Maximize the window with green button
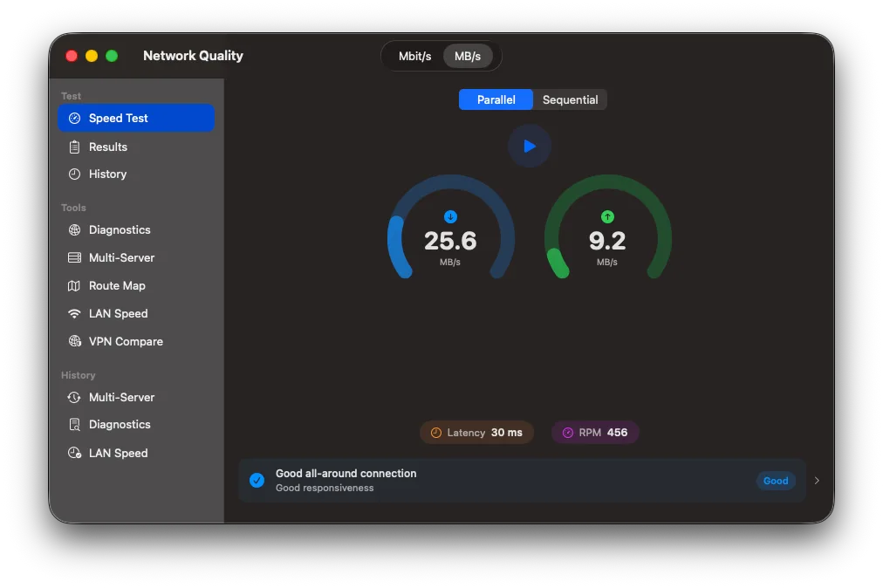This screenshot has width=883, height=588. [x=112, y=56]
